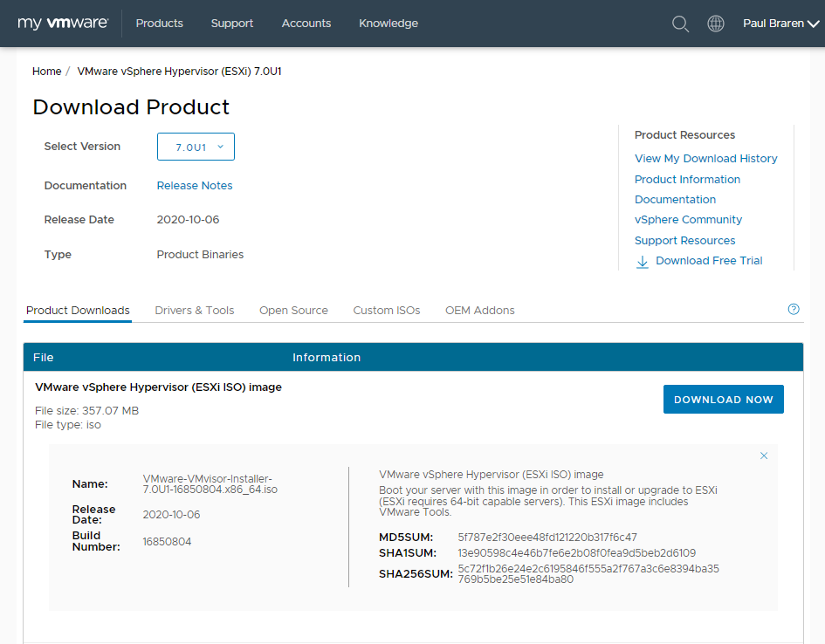Click the my vmware logo
Image resolution: width=825 pixels, height=644 pixels.
click(x=63, y=24)
